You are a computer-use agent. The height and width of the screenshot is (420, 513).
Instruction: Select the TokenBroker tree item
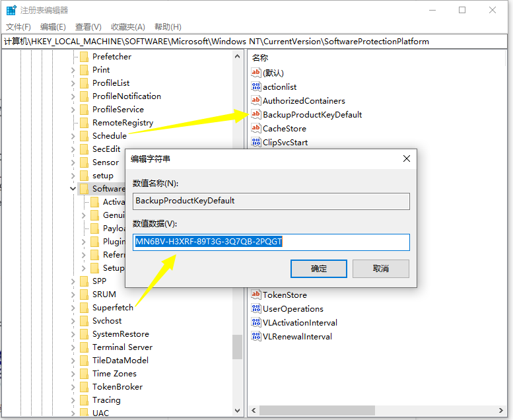117,387
